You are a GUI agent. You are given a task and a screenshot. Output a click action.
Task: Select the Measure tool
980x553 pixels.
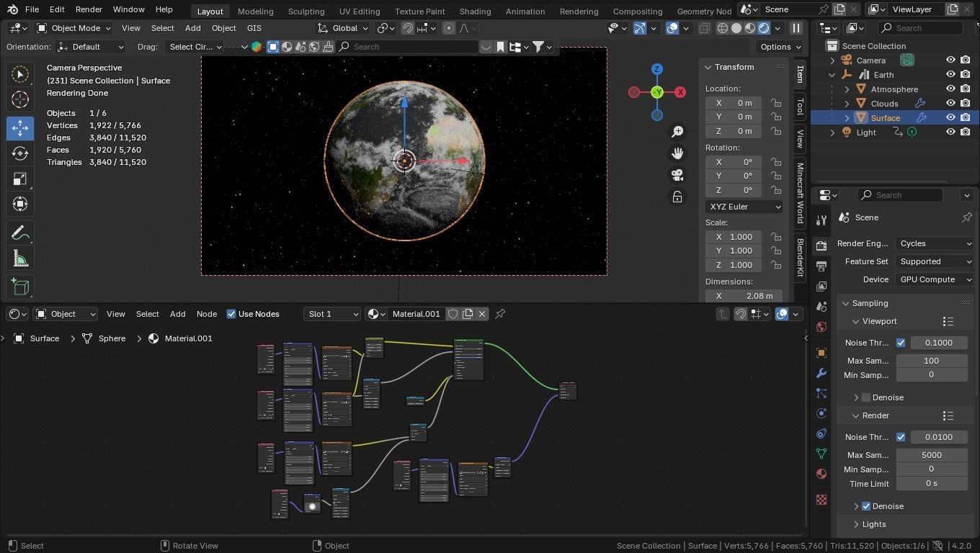tap(20, 258)
